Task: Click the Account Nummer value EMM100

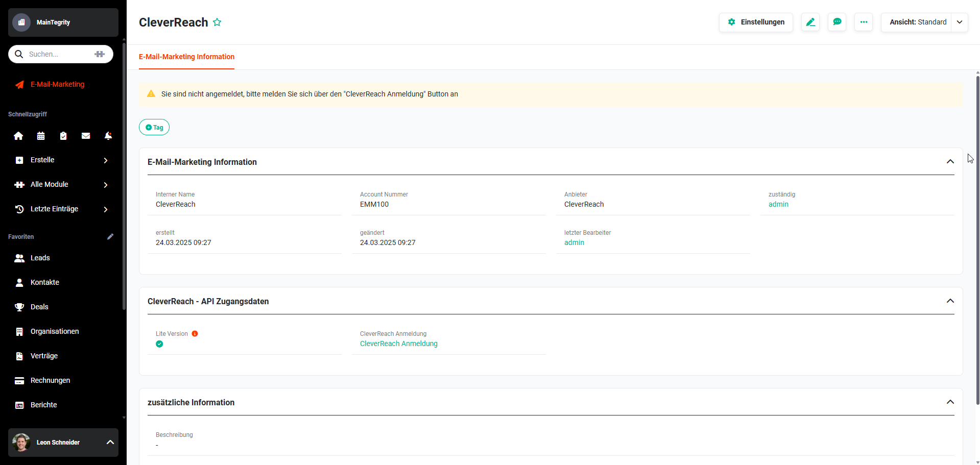Action: pos(374,204)
